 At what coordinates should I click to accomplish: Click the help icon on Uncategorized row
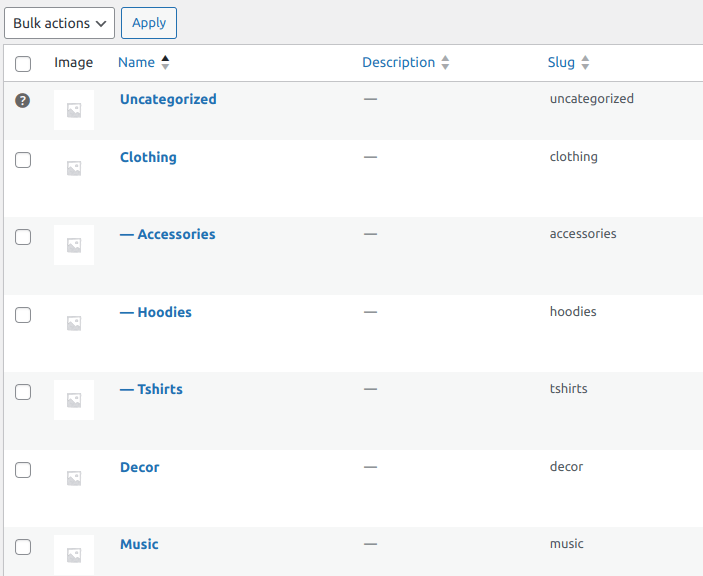point(22,100)
